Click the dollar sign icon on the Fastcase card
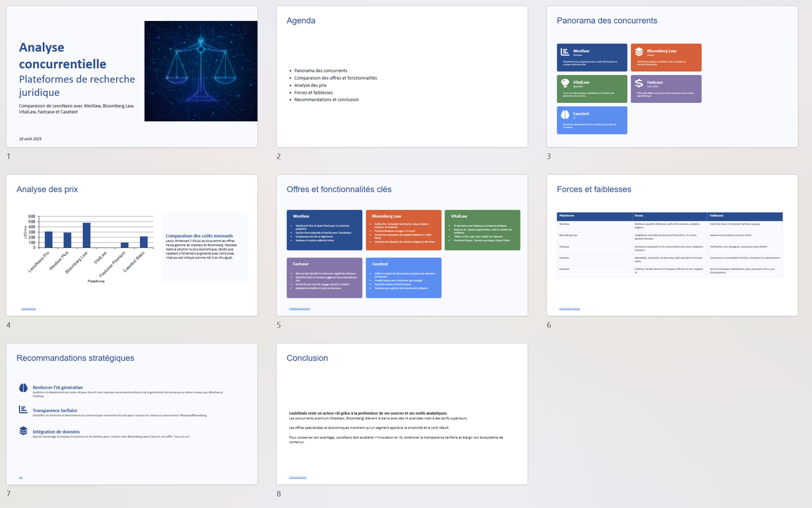 point(639,83)
